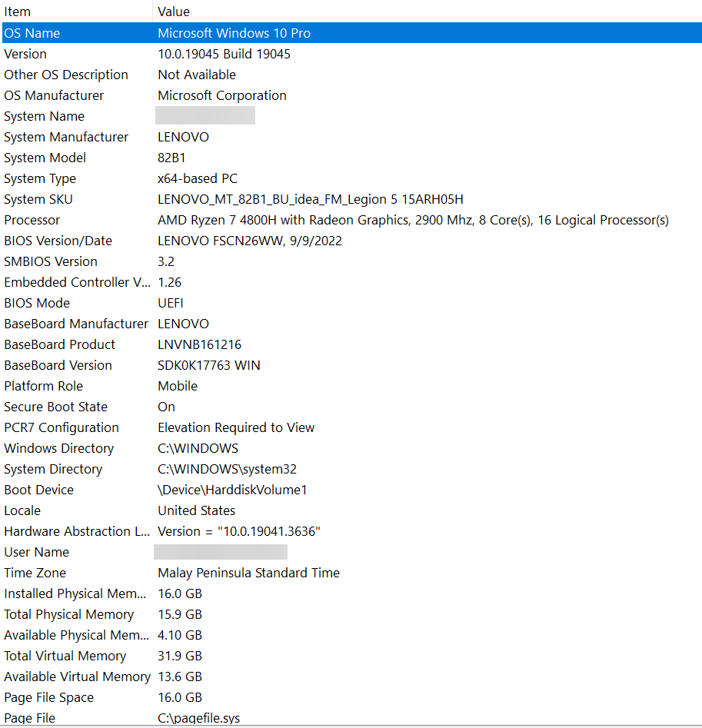This screenshot has height=728, width=702.
Task: Click the 15.9 GB value
Action: tap(180, 614)
